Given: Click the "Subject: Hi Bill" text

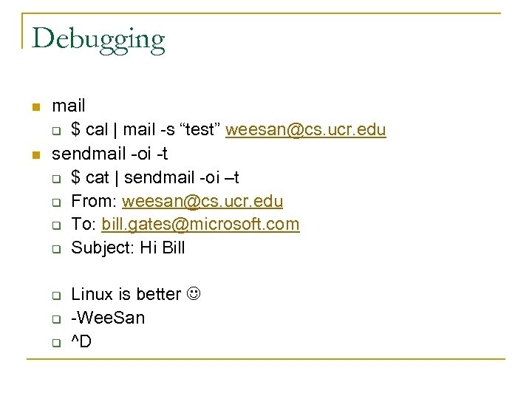Looking at the screenshot, I should 128,248.
